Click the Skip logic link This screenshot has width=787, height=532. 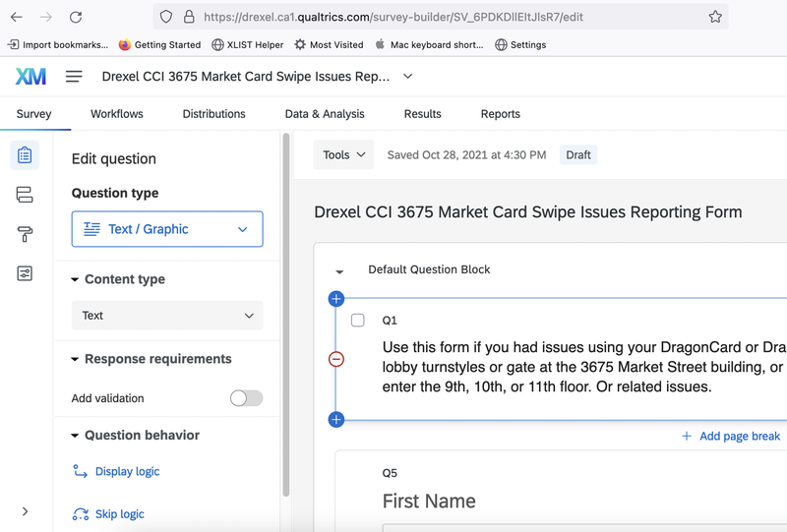pos(119,514)
